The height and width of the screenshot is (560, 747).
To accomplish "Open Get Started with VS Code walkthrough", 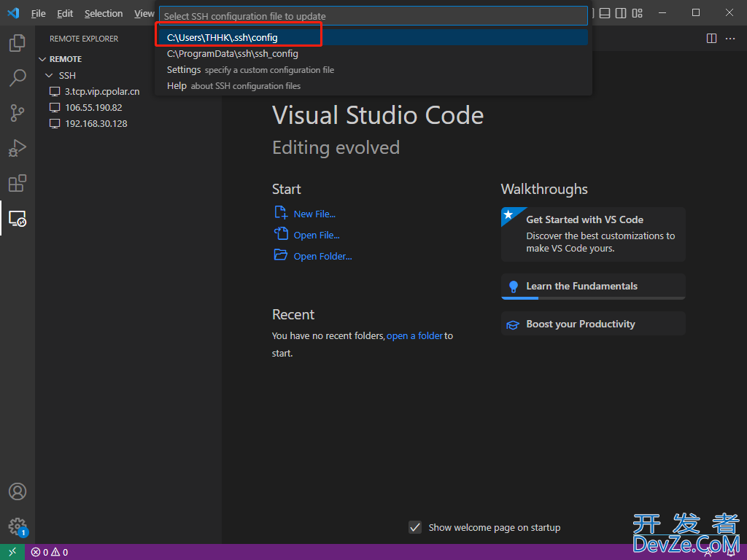I will click(x=593, y=234).
